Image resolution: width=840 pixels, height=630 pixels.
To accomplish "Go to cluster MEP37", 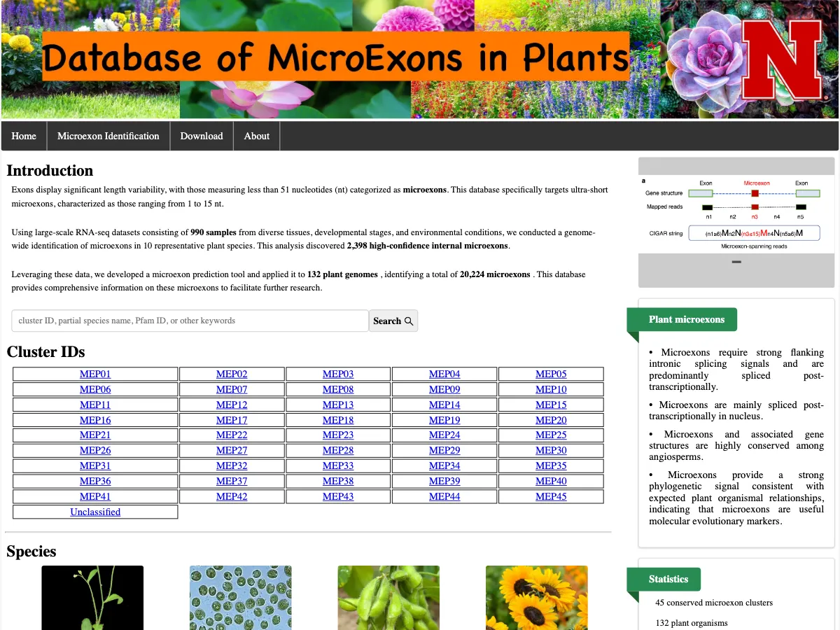I will coord(232,481).
